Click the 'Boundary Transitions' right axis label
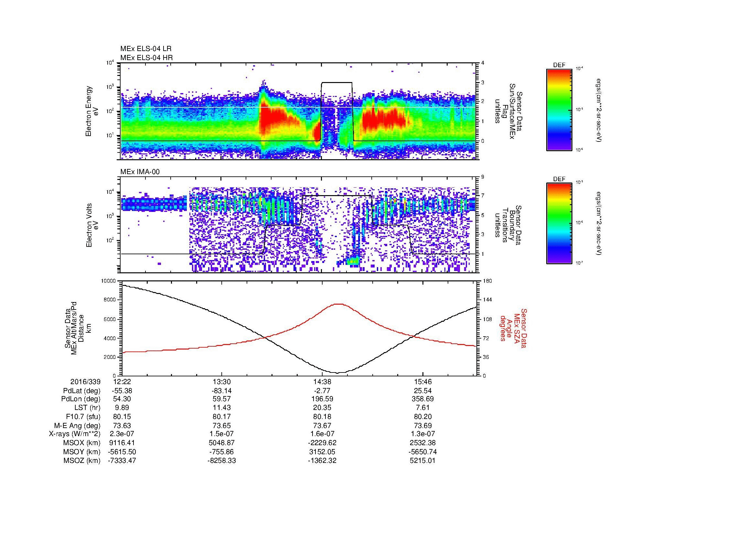This screenshot has width=756, height=534. [508, 225]
